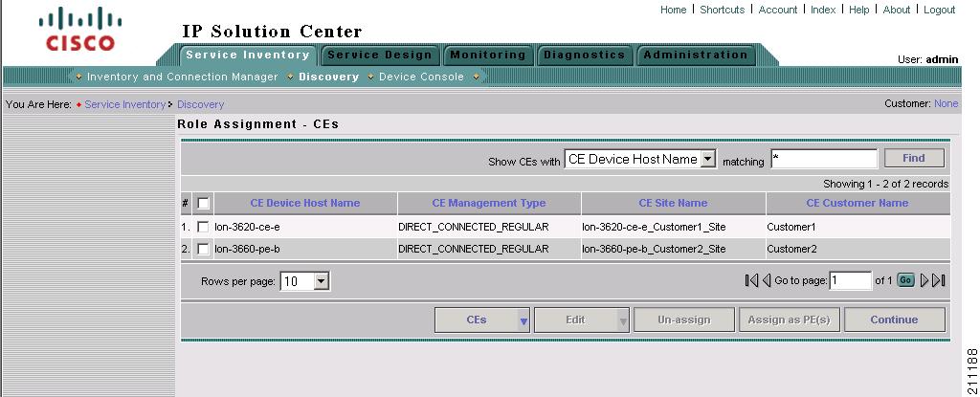The width and height of the screenshot is (980, 397).
Task: Switch to the Administration tab
Action: [x=696, y=55]
